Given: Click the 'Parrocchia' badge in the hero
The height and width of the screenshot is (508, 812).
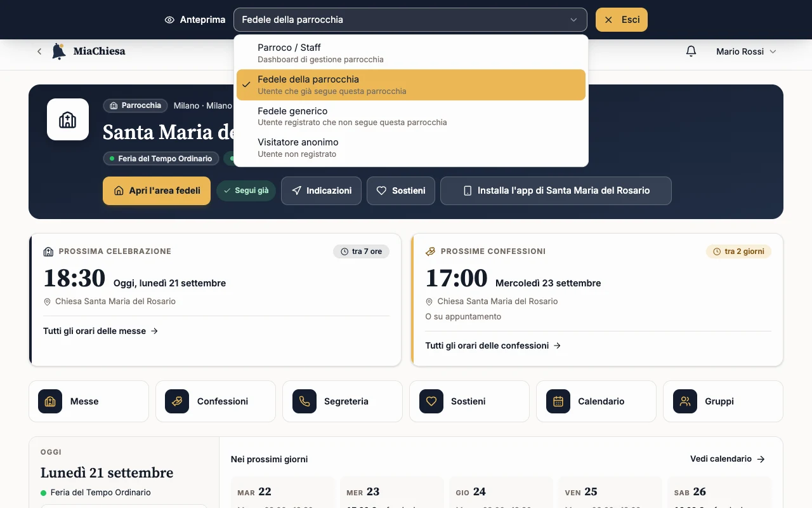Looking at the screenshot, I should 135,105.
